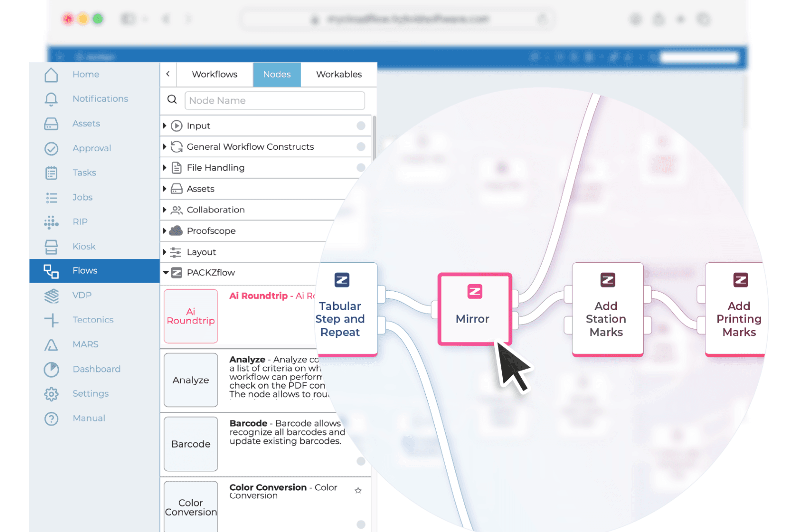Toggle the General Workflow Constructs dot
The height and width of the screenshot is (532, 797).
pos(361,147)
